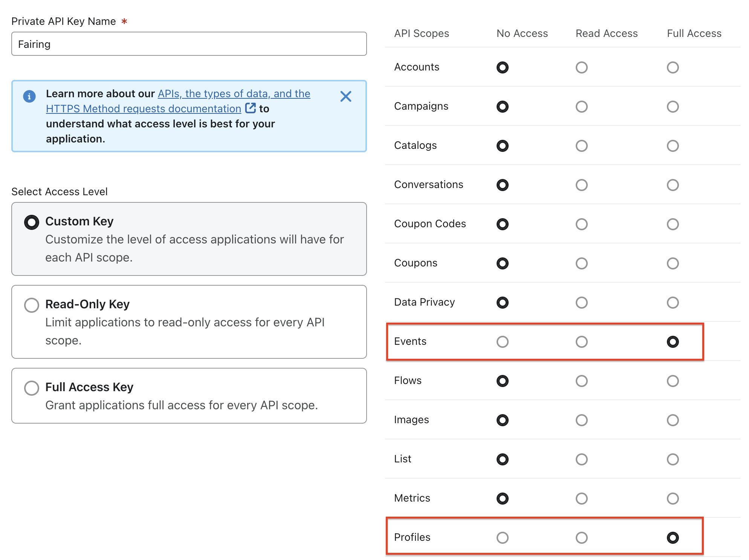Viewport: 749px width, 560px height.
Task: Set Catalogs scope to Full Access
Action: [x=673, y=146]
